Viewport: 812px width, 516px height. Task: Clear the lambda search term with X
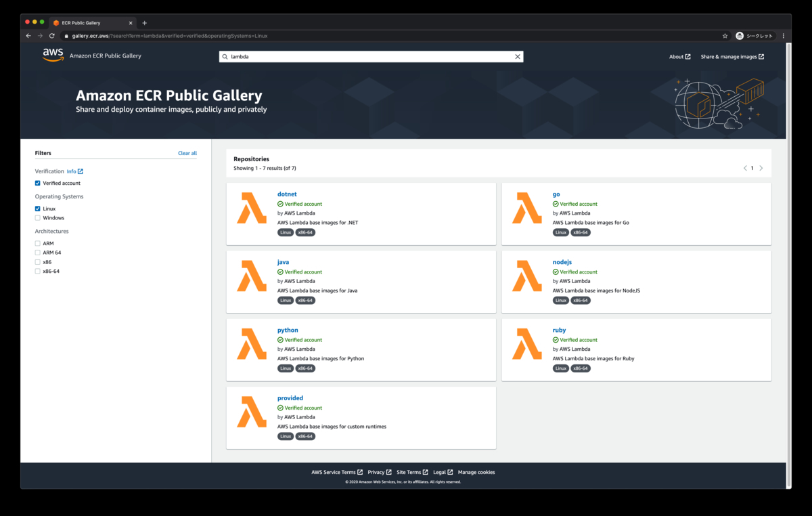(x=518, y=57)
